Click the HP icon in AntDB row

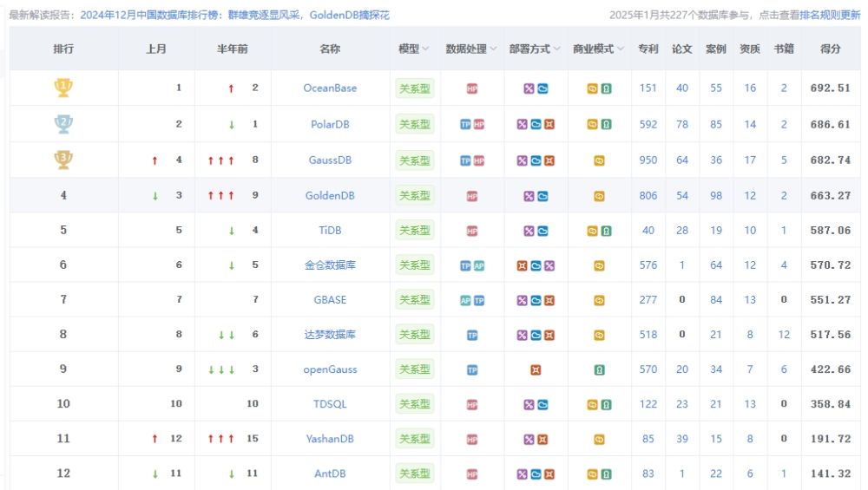point(472,474)
